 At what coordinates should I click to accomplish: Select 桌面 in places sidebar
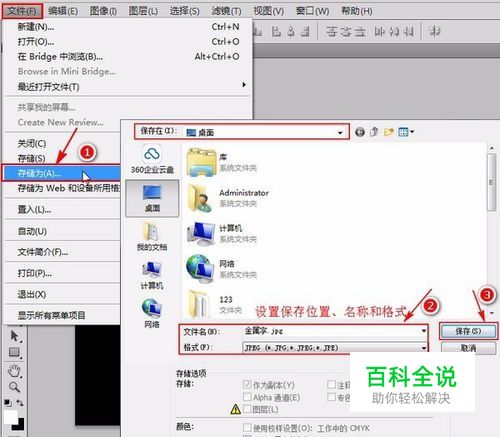pyautogui.click(x=152, y=198)
